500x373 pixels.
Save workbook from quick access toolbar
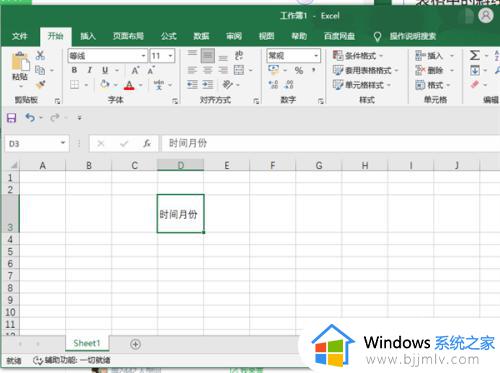point(12,118)
